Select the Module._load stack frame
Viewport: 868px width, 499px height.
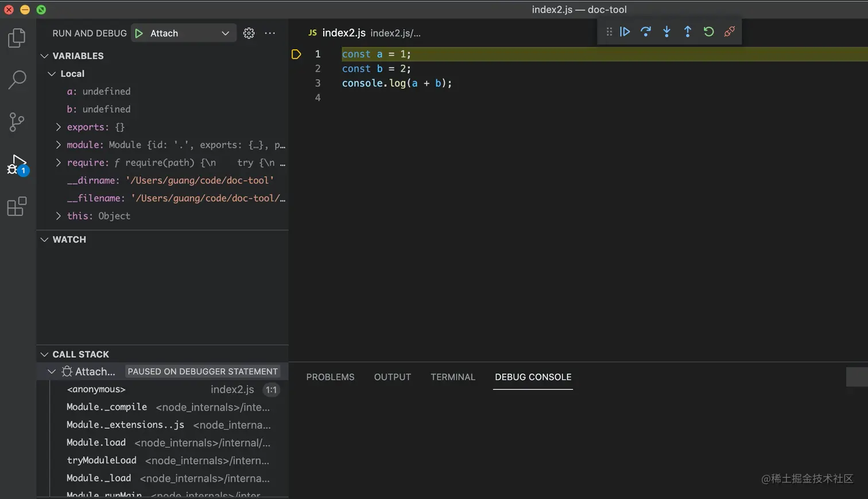162,478
